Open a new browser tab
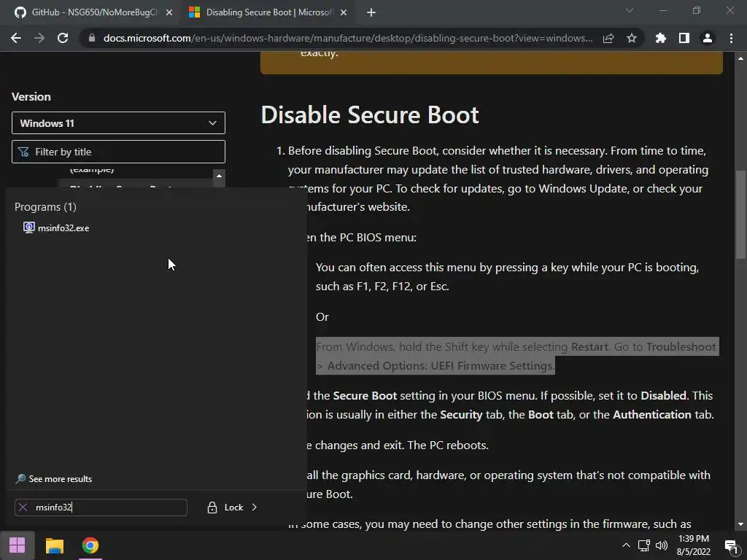Screen dimensions: 747x560 (371, 12)
